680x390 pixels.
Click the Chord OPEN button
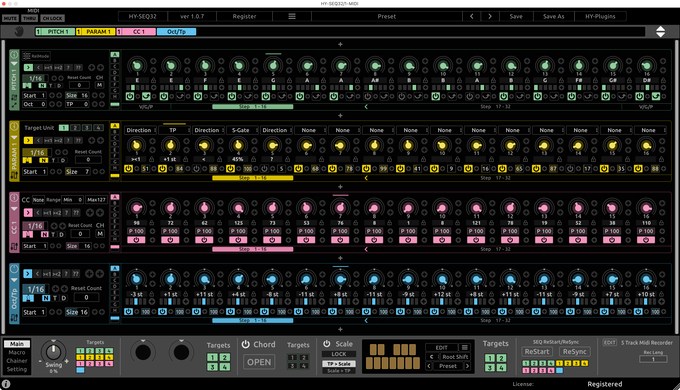[259, 362]
